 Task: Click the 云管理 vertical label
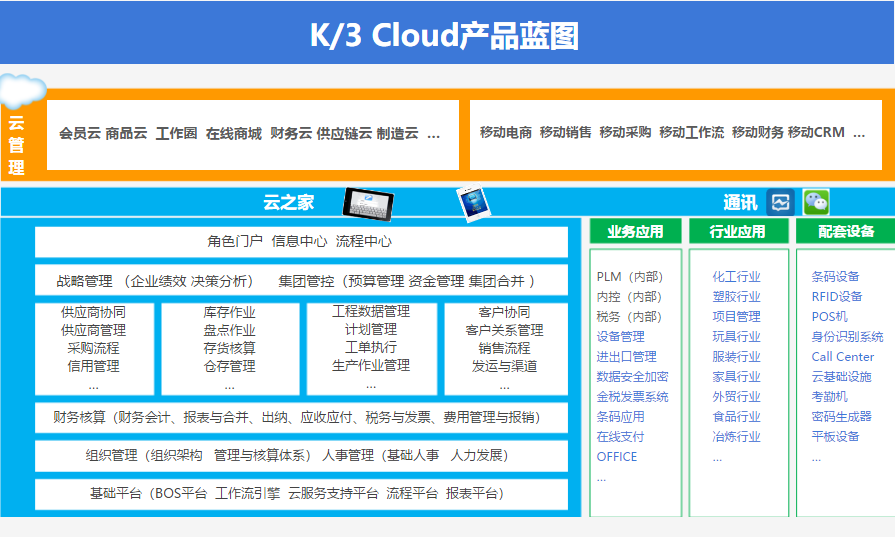pos(17,145)
